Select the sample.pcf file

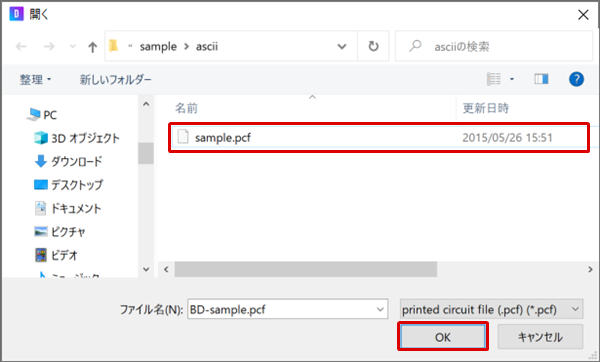tap(379, 137)
